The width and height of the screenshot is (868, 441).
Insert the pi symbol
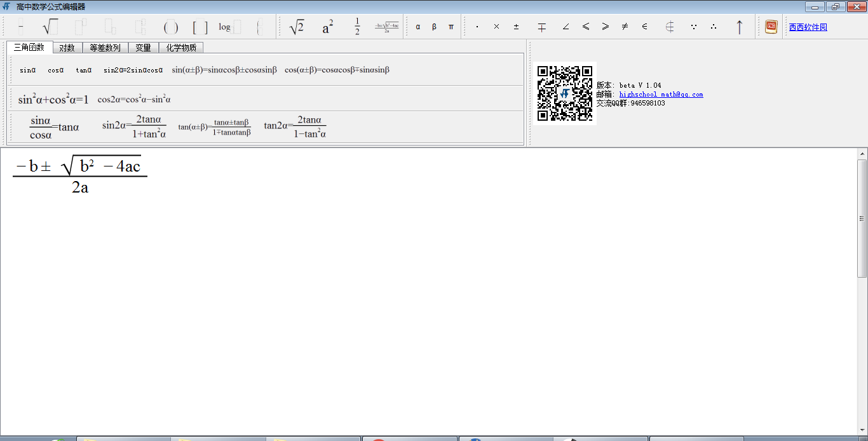coord(451,27)
